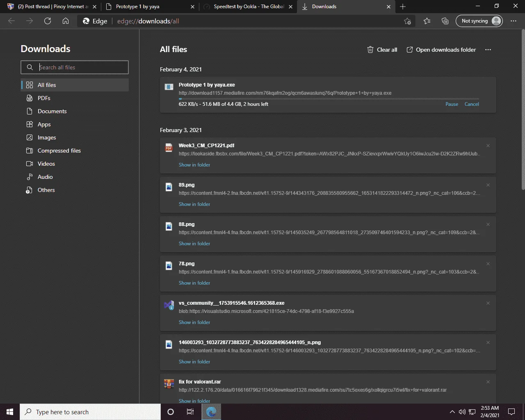Remove 78.png from the downloads list
Viewport: 525px width, 420px height.
488,264
